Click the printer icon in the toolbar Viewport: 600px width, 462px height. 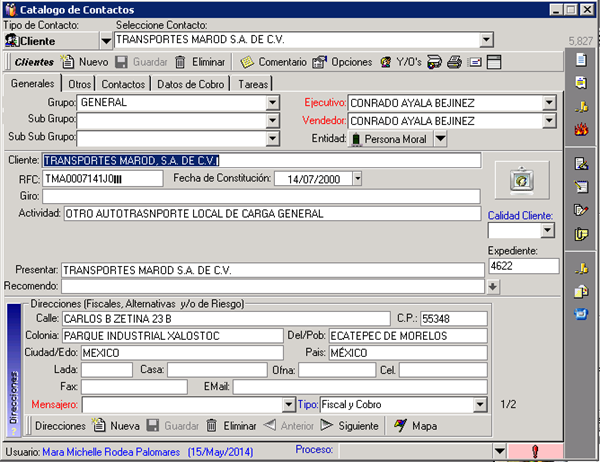point(455,62)
